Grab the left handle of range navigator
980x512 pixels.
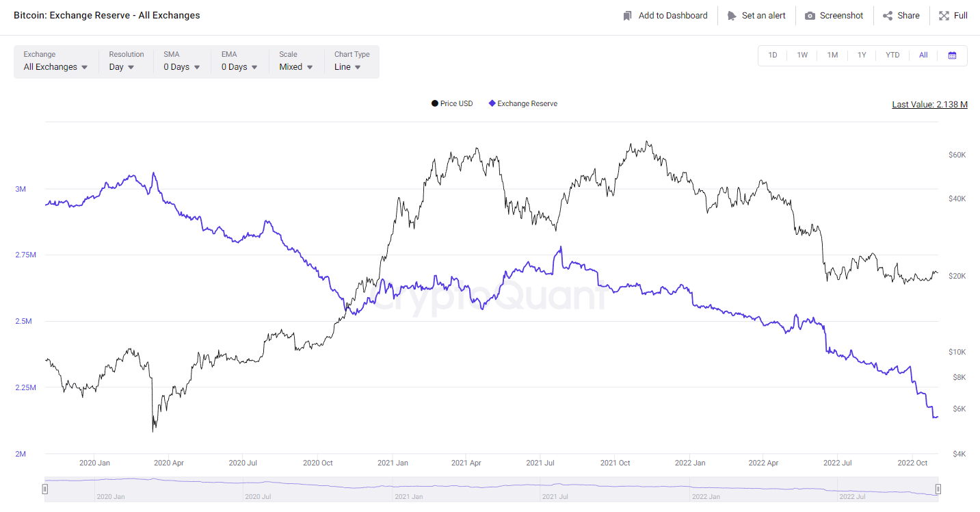45,489
